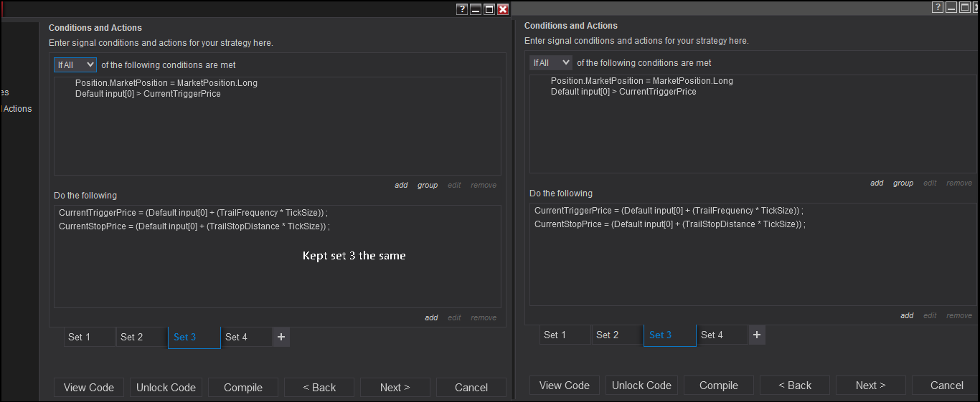The height and width of the screenshot is (402, 980).
Task: Click the add link under actions in right window
Action: tap(907, 315)
